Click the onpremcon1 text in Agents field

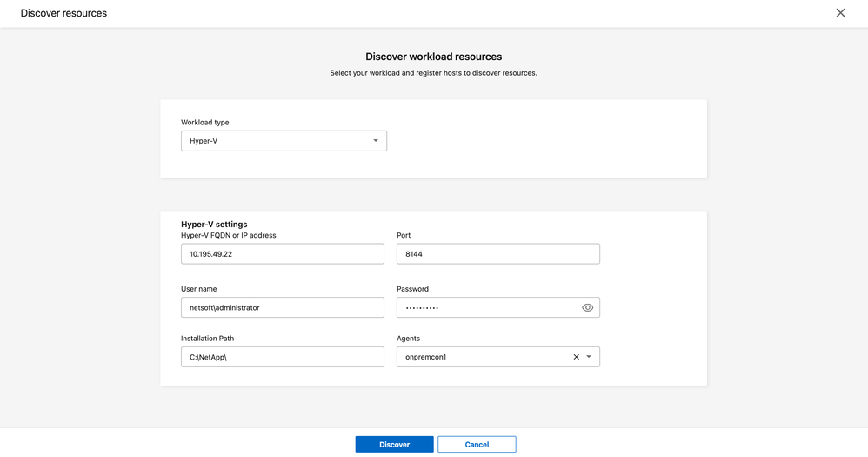pyautogui.click(x=426, y=357)
